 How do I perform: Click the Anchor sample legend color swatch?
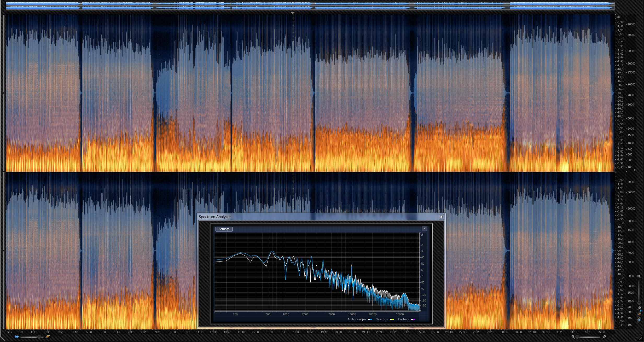370,319
